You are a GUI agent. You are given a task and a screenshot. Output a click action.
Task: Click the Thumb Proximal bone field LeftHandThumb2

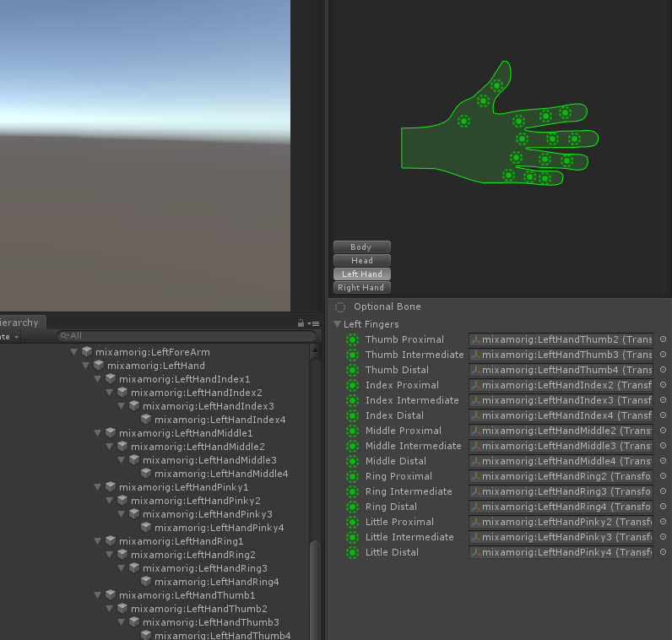pyautogui.click(x=561, y=339)
